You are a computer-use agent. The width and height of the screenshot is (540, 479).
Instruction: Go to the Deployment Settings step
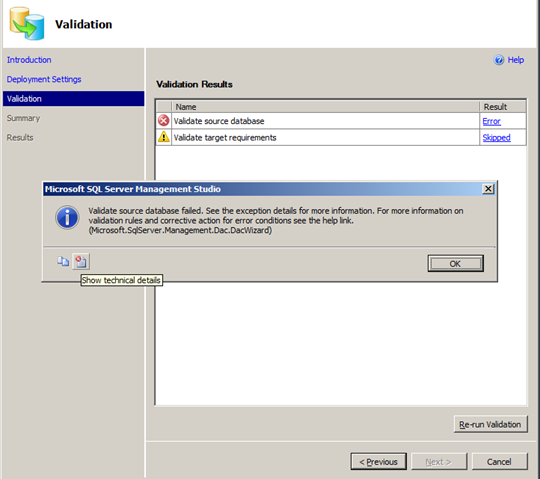pos(44,80)
